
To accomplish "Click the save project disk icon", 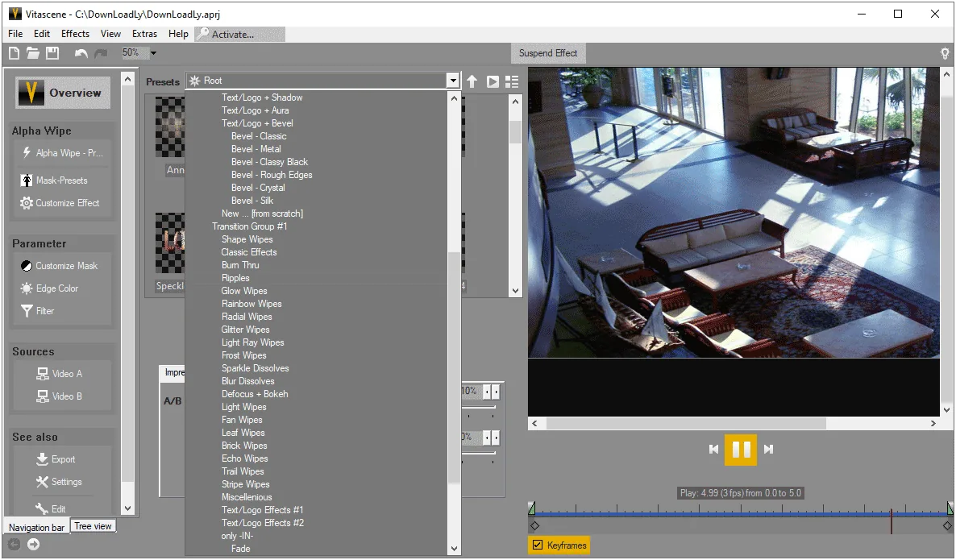I will coord(52,53).
